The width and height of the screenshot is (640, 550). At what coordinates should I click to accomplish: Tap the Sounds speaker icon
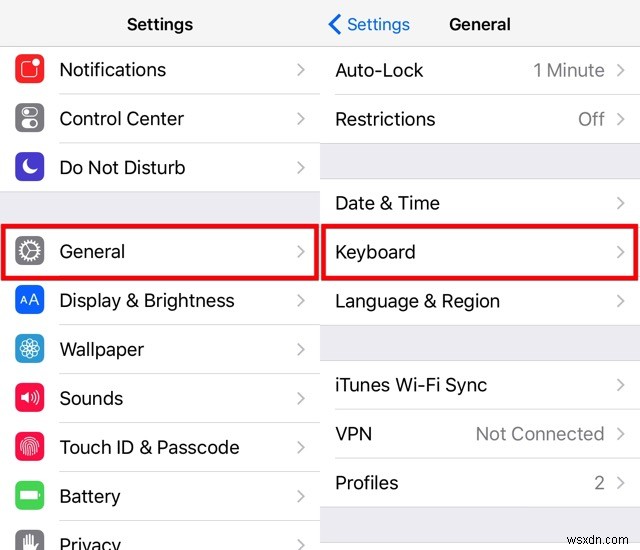(30, 398)
